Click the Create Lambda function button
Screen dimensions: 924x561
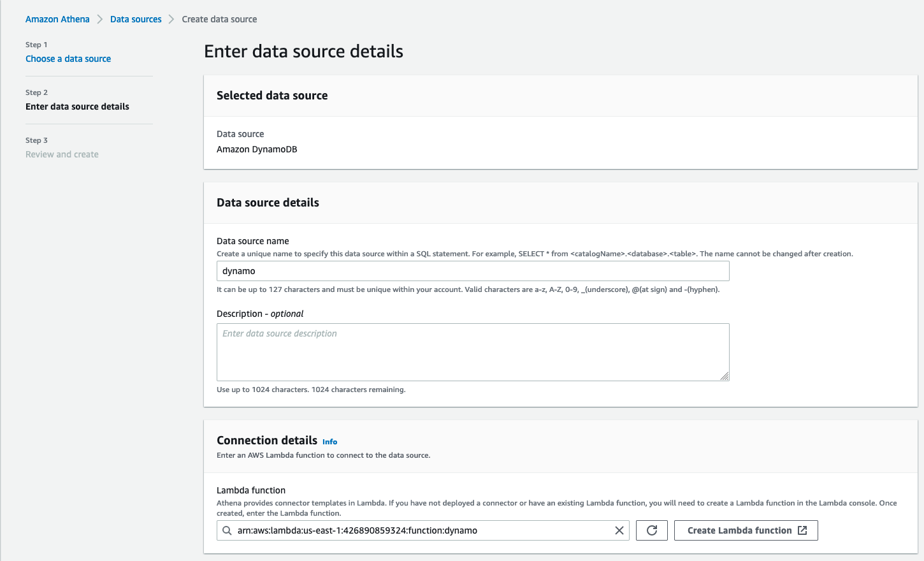[x=746, y=530]
